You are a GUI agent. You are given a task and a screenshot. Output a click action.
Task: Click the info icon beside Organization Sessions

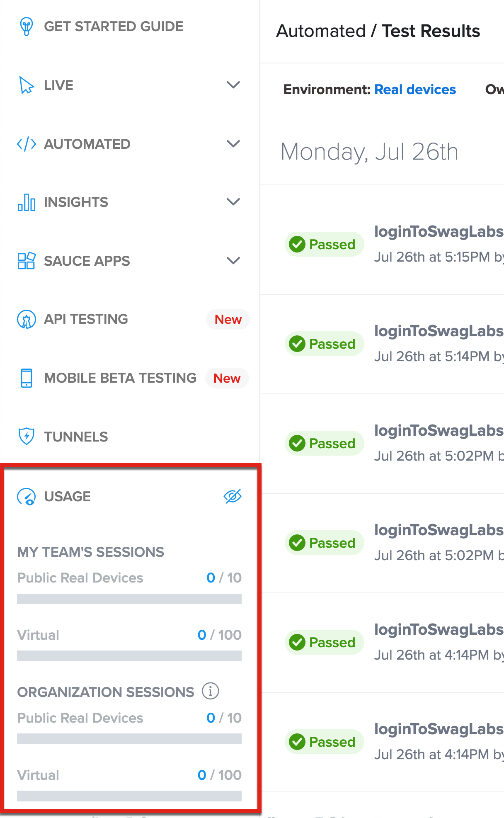(x=211, y=691)
